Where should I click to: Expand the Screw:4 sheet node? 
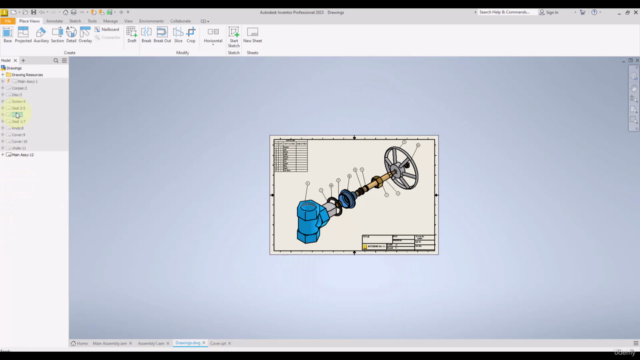(x=3, y=101)
